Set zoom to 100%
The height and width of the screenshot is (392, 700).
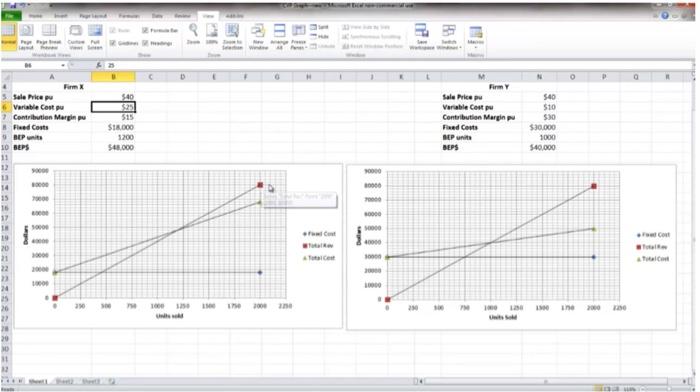[x=212, y=34]
